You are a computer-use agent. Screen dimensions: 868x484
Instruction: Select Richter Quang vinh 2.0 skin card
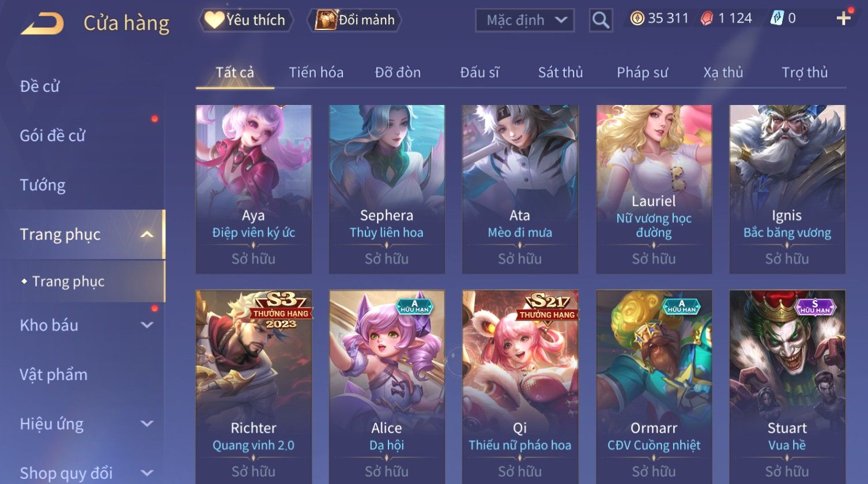(254, 387)
